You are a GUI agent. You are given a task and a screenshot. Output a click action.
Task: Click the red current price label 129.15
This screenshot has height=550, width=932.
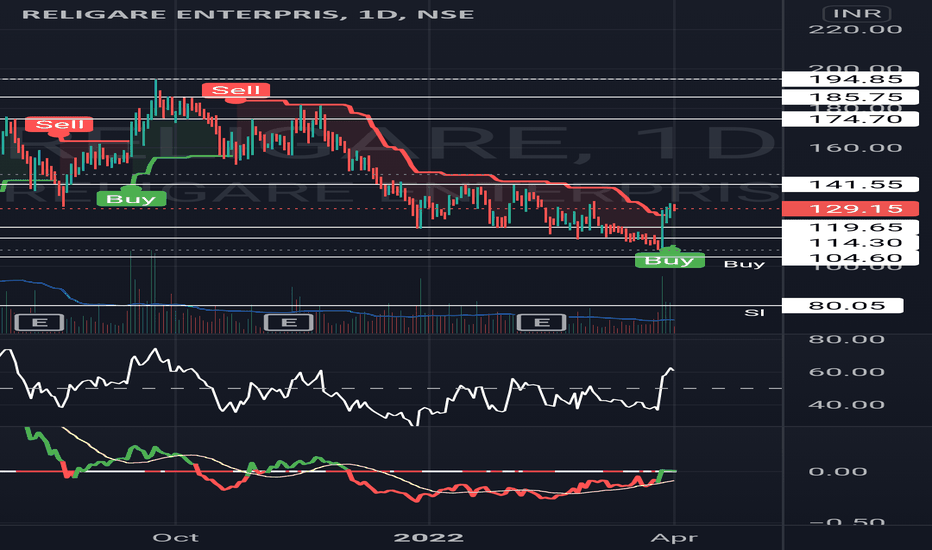coord(850,209)
